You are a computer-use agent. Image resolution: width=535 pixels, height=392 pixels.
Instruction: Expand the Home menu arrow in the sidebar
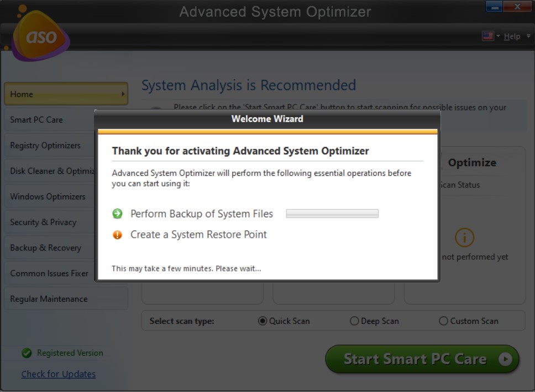coord(123,95)
